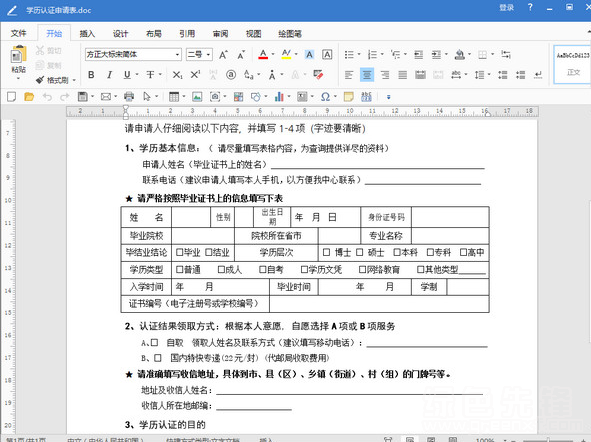Click the 登录 login link
Image resolution: width=591 pixels, height=442 pixels.
506,8
